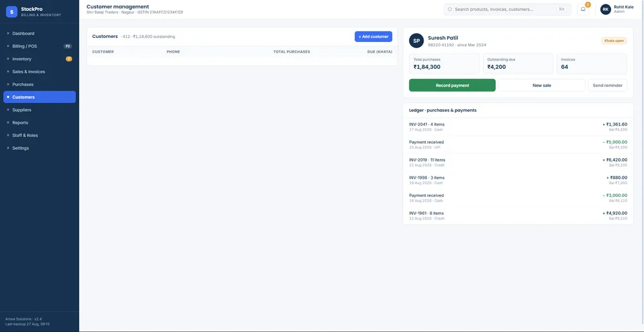The image size is (644, 332).
Task: Open ledger entry INV-2041 · 4 items
Action: (x=518, y=126)
